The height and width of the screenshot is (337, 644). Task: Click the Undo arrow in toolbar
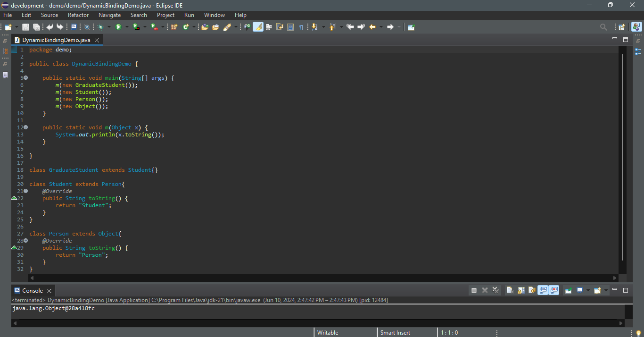[x=50, y=27]
